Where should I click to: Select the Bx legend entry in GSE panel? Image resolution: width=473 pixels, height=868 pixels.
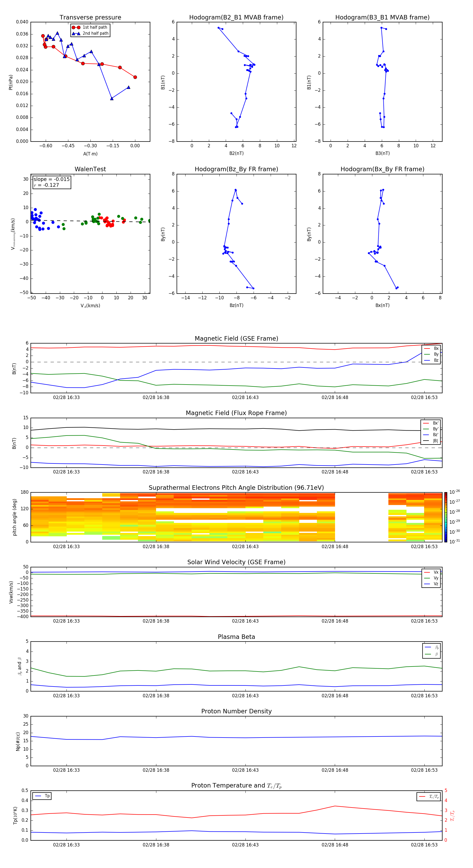coord(431,349)
